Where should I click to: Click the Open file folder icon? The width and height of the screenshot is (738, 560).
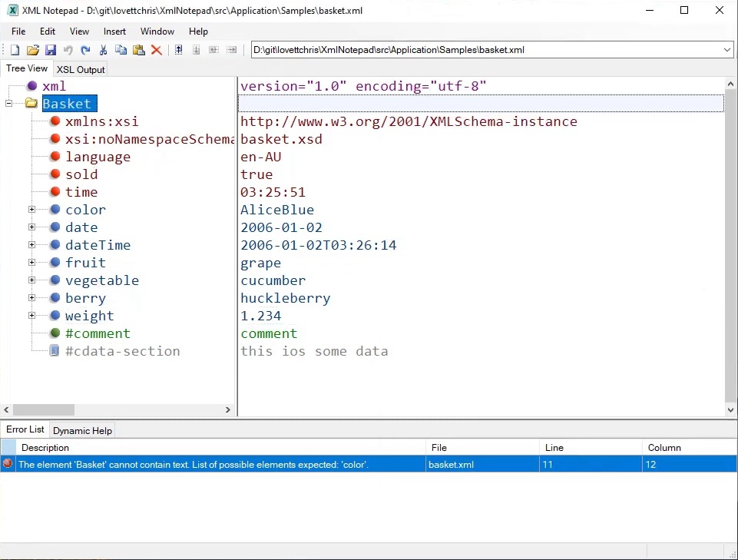point(32,50)
